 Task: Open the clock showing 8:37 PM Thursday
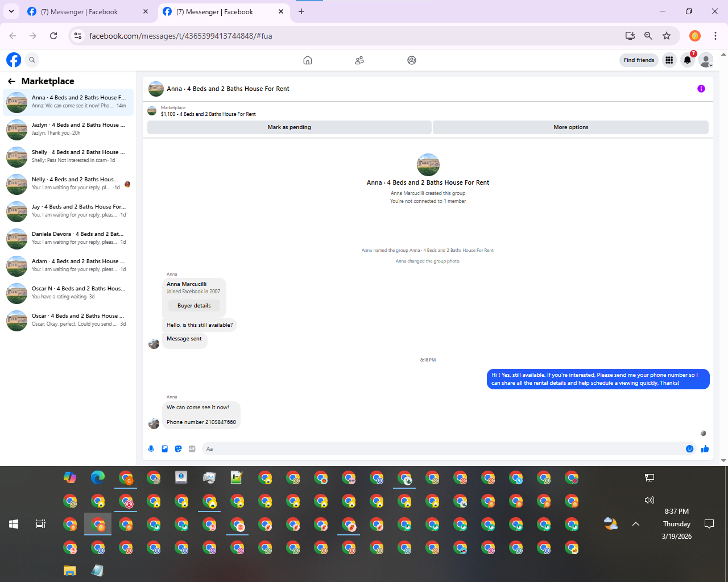pyautogui.click(x=677, y=524)
